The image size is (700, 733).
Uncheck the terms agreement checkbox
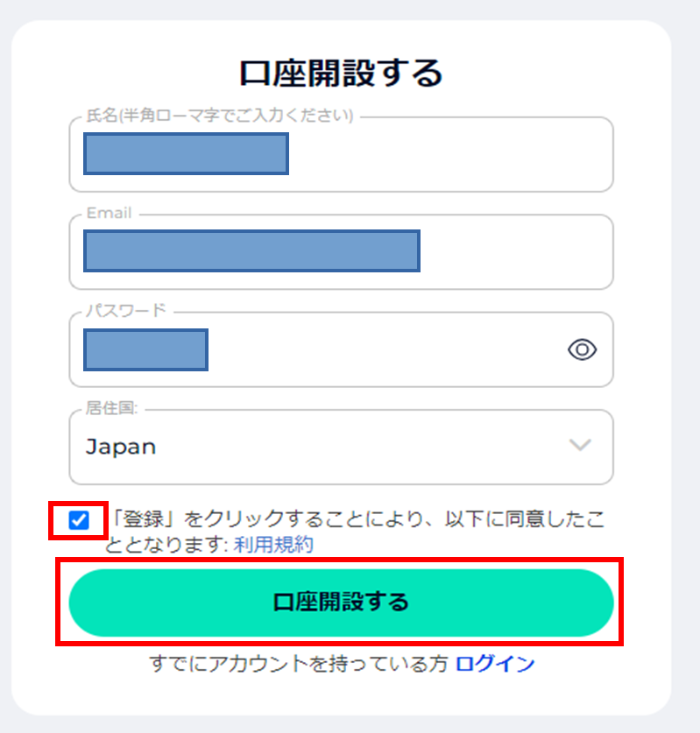click(x=79, y=520)
